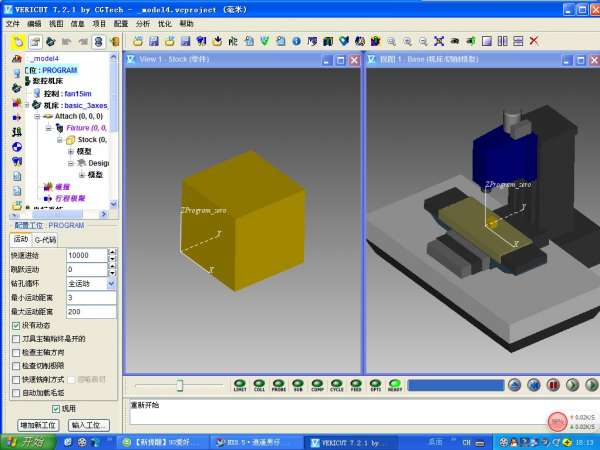
Task: Collapse the Attach (0, 0, 0) tree node
Action: (x=37, y=116)
